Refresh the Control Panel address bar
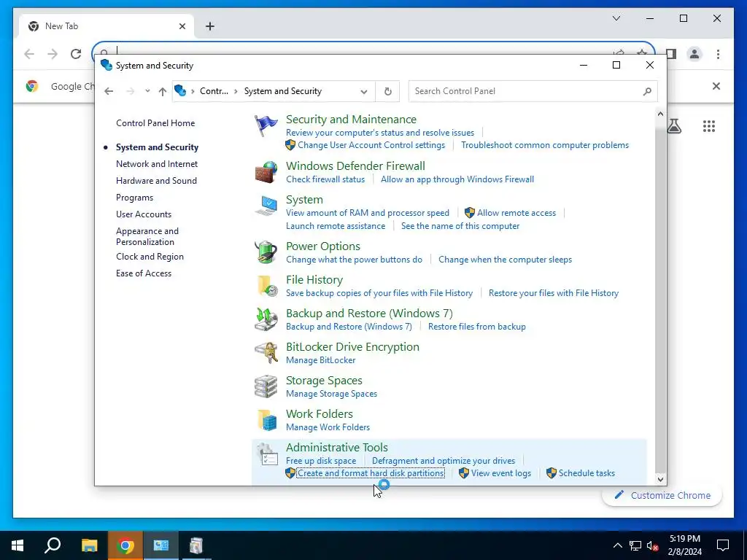This screenshot has height=560, width=747. coord(388,91)
